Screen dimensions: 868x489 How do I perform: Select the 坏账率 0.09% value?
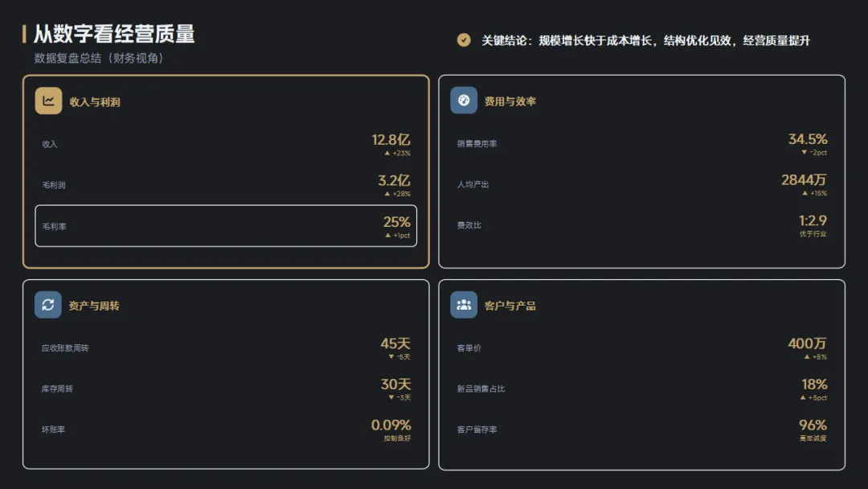point(391,425)
